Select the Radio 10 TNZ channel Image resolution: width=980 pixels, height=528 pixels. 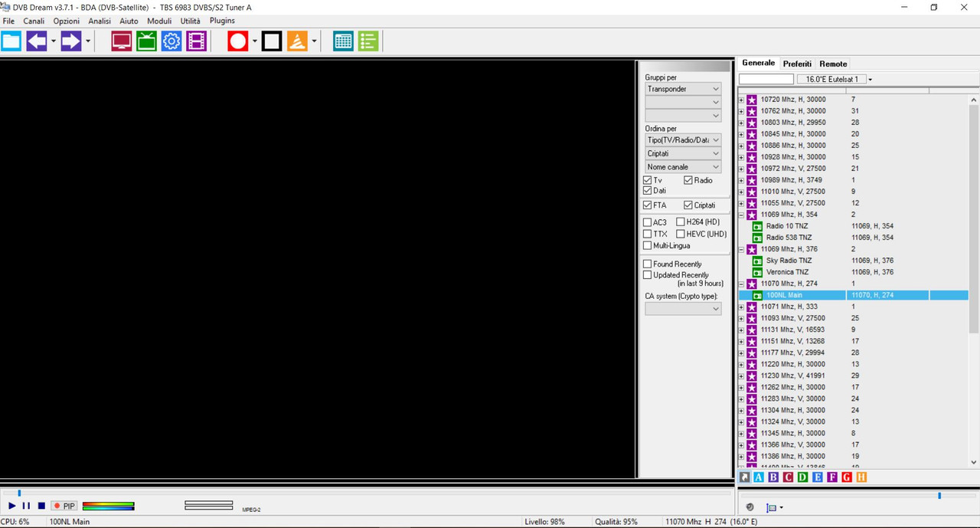[x=786, y=226]
